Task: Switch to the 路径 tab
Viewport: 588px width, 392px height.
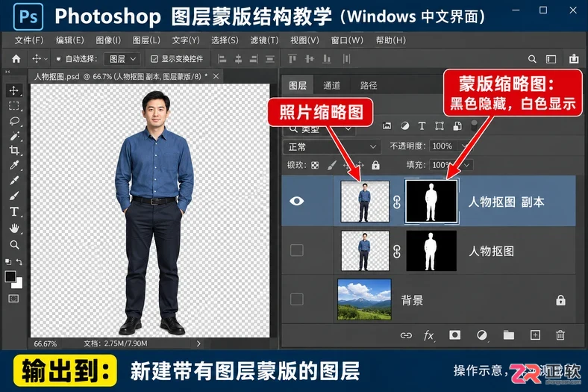Action: [369, 86]
